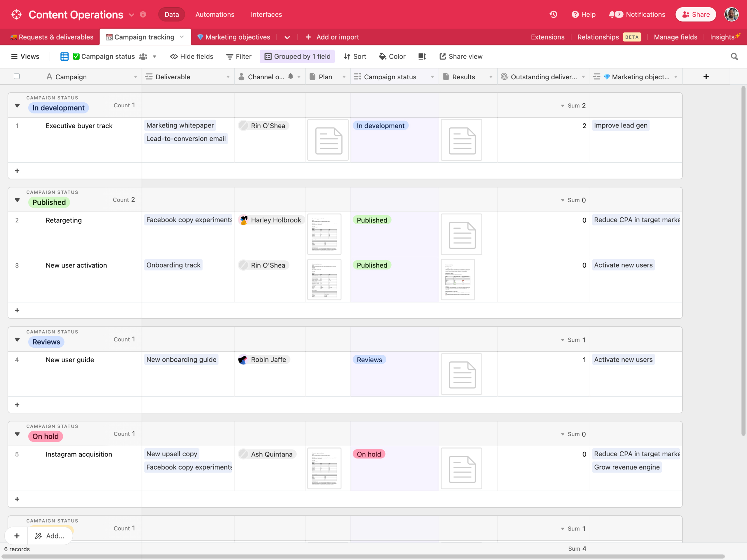Open Outstanding deliverables field dropdown arrow
This screenshot has height=560, width=747.
[x=583, y=77]
